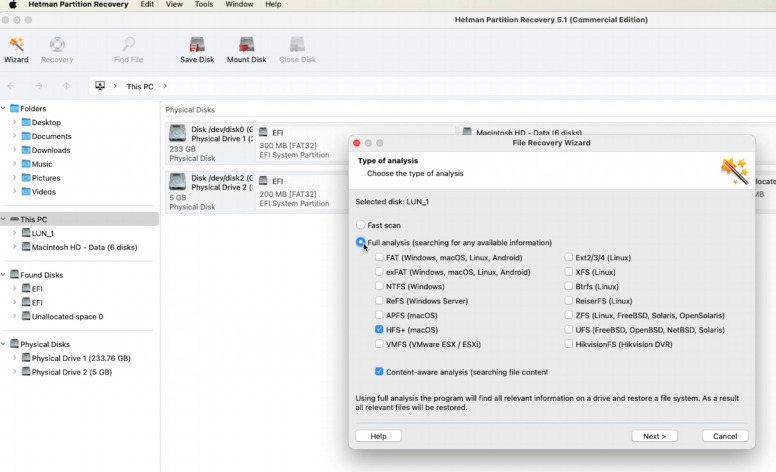Go up one level with the up arrow
Viewport: 776px width, 472px height.
pos(66,86)
